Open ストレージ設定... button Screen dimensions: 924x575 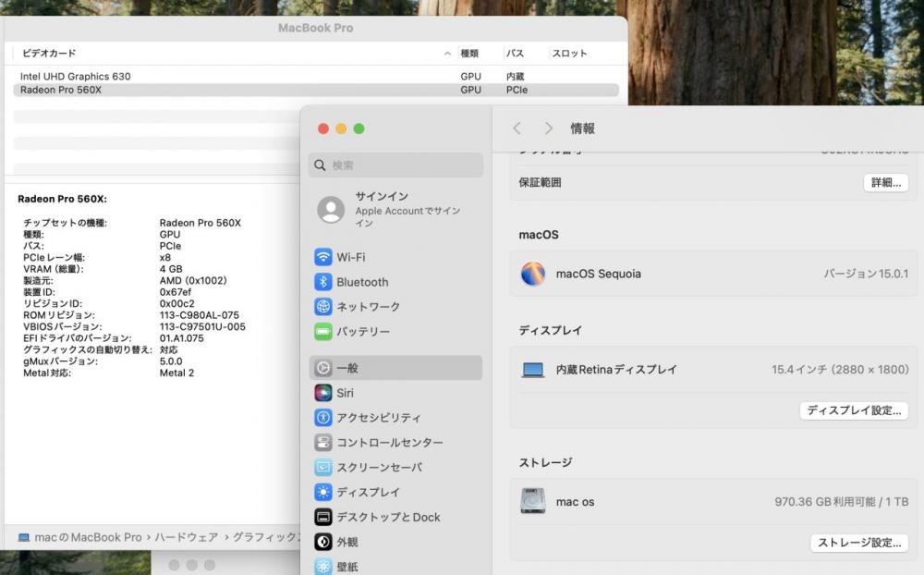859,543
